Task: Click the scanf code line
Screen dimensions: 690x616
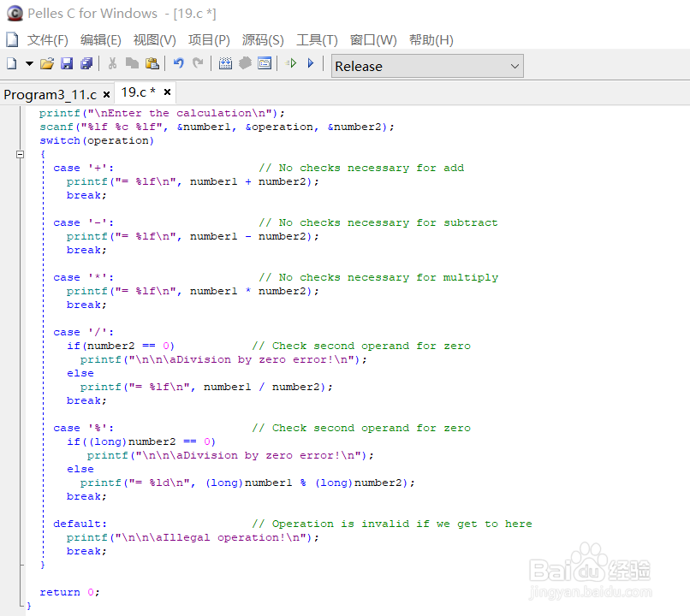Action: pyautogui.click(x=217, y=127)
